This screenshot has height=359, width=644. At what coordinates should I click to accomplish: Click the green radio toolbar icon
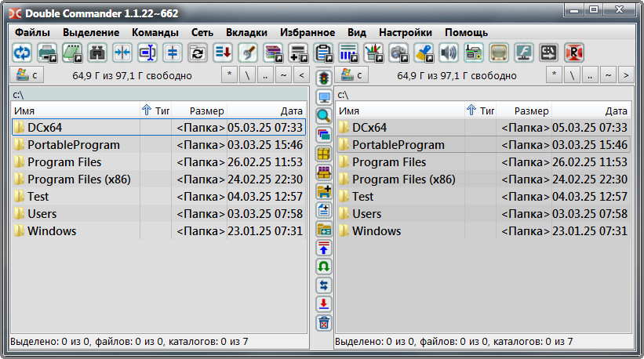474,53
